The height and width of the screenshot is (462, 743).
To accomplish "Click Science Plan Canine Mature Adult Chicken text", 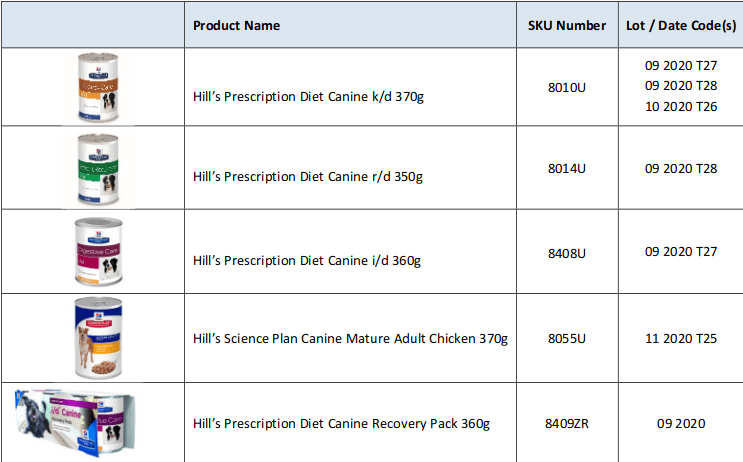I will tap(350, 339).
